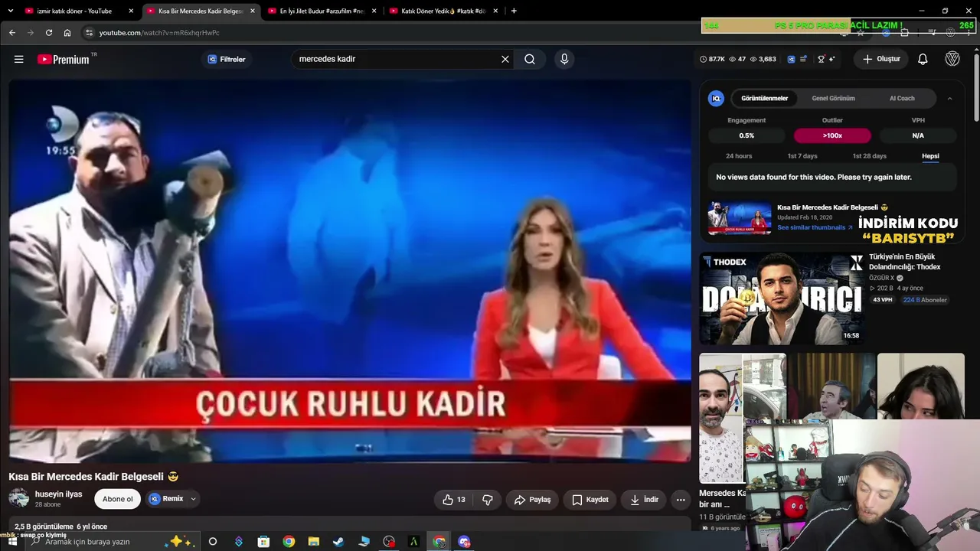Click the Outlier >100x badge
The image size is (980, 551).
832,135
